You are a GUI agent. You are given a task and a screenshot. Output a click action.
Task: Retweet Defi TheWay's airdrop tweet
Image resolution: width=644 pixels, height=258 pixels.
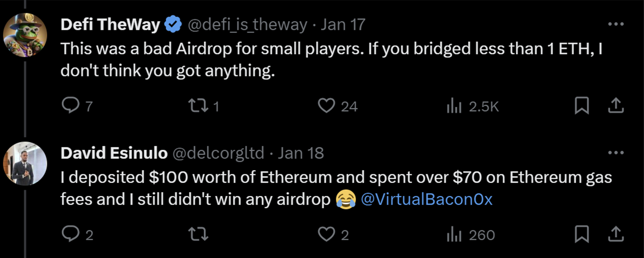pos(198,105)
